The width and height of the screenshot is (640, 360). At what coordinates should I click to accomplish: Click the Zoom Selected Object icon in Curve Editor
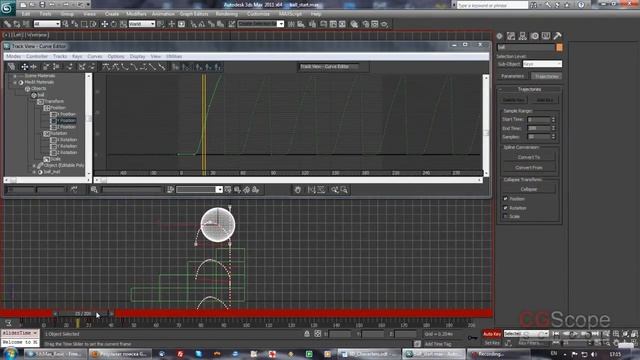tap(94, 190)
